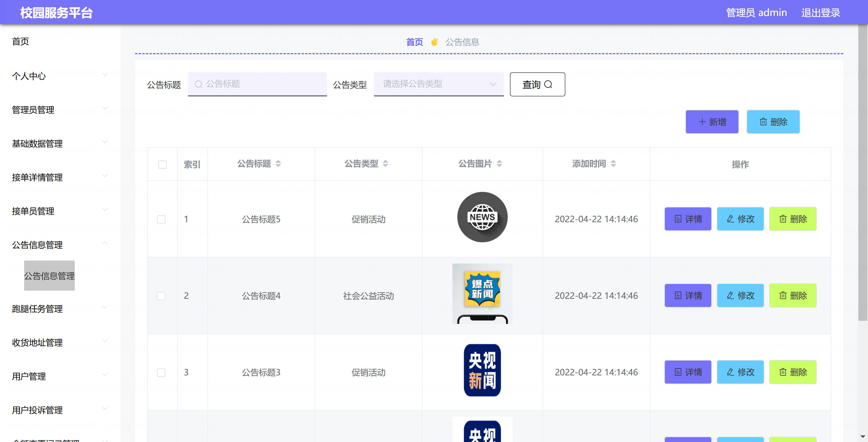Click 删除 for 公告标题3

[793, 372]
